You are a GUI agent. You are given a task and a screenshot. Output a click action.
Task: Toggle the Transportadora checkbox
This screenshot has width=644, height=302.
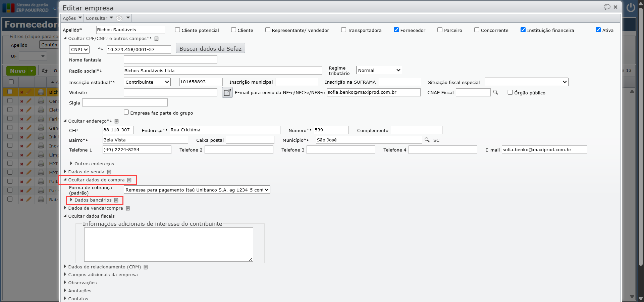(x=343, y=30)
